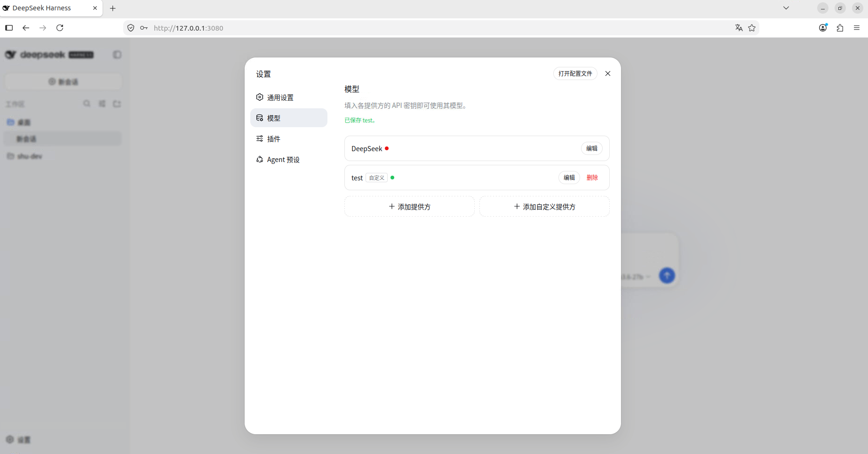The width and height of the screenshot is (868, 454).
Task: Reload the page with the refresh icon
Action: pyautogui.click(x=60, y=28)
